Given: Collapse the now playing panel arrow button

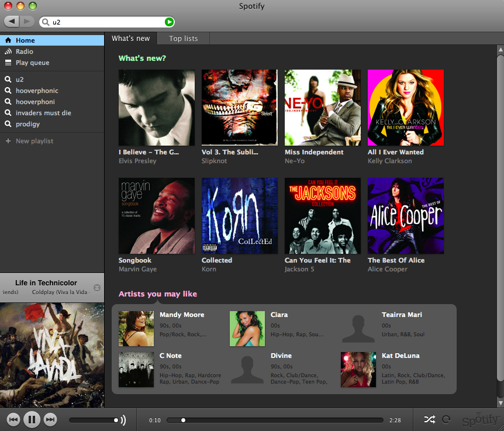Looking at the screenshot, I should click(x=96, y=288).
